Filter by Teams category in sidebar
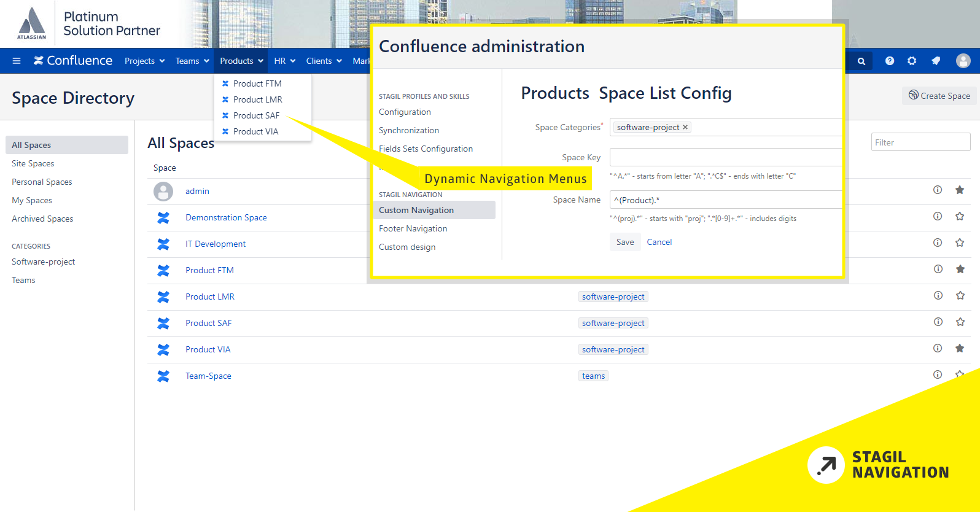The width and height of the screenshot is (980, 512). tap(23, 280)
